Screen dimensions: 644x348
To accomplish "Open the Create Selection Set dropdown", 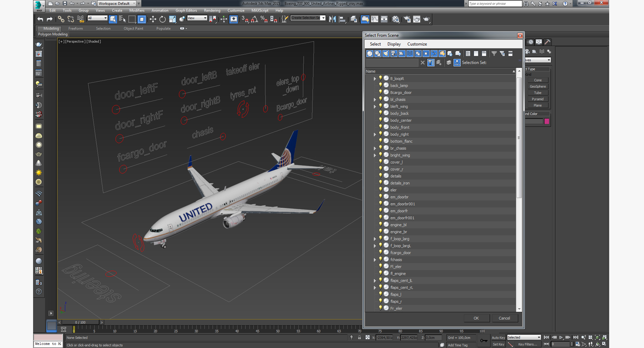I will pyautogui.click(x=308, y=18).
